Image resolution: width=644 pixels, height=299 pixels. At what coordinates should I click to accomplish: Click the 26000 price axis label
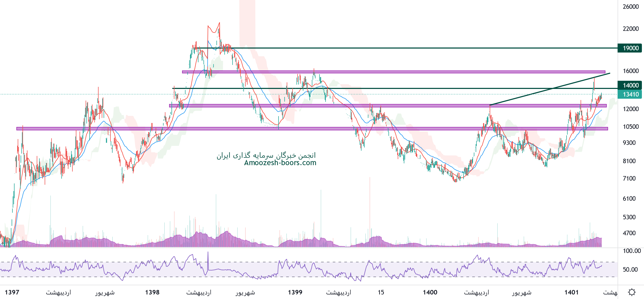click(631, 7)
